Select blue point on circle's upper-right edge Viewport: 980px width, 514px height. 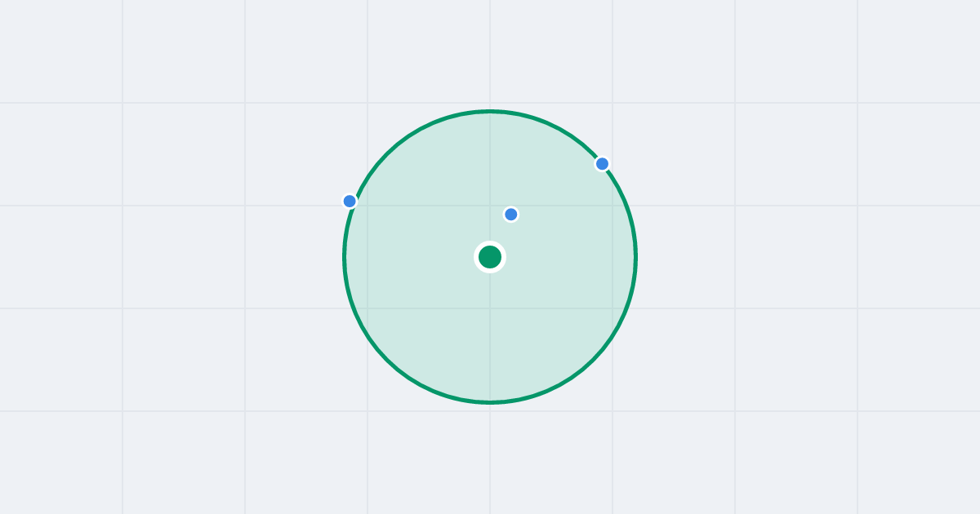point(602,164)
